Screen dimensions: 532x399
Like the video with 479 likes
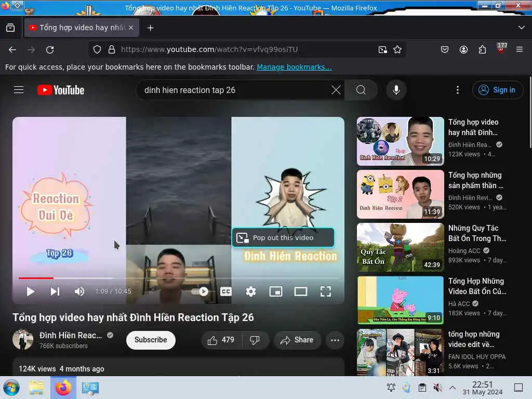coord(221,340)
